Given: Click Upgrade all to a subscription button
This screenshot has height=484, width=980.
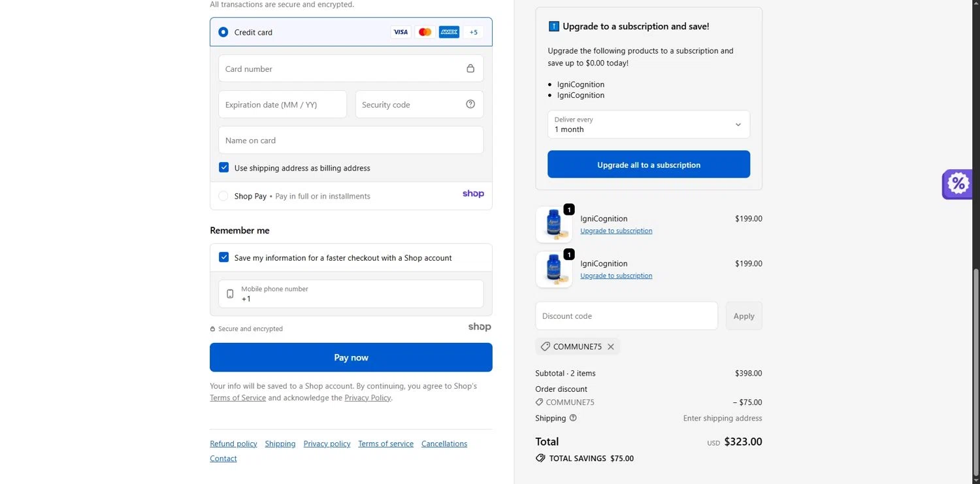Looking at the screenshot, I should click(648, 165).
